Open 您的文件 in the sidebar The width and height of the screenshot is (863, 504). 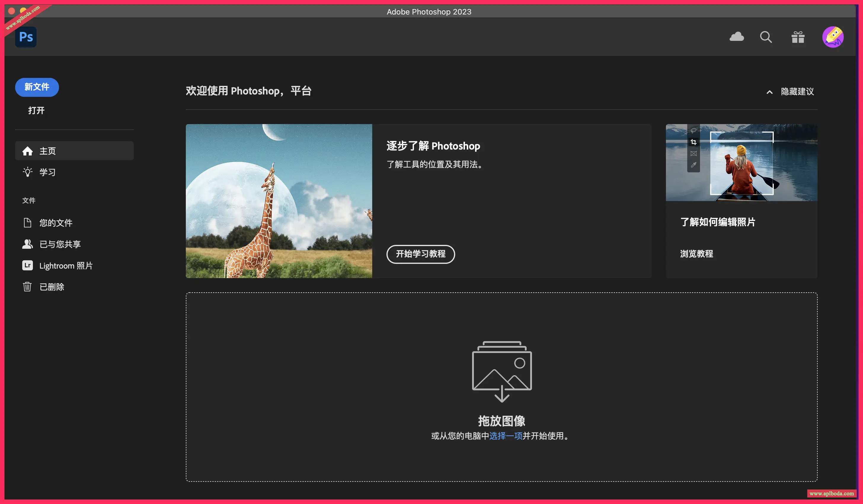click(x=74, y=223)
